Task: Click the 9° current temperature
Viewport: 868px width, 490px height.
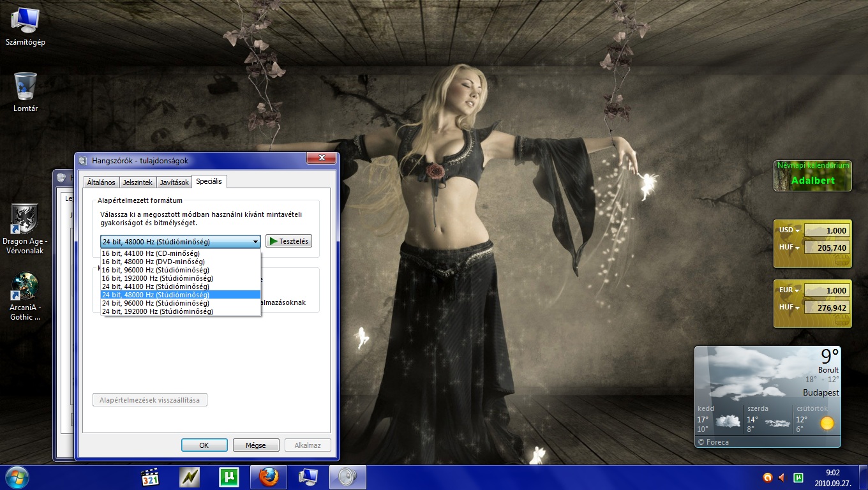Action: tap(830, 355)
